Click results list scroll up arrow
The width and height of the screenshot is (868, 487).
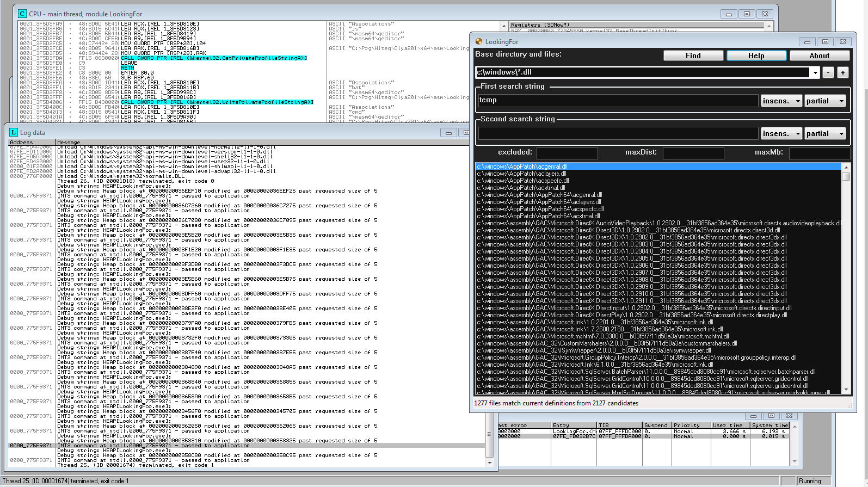[x=846, y=167]
